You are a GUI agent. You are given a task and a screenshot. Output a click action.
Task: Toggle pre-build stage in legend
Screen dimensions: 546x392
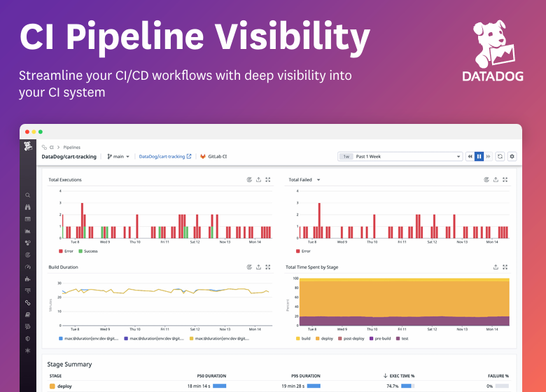[380, 338]
